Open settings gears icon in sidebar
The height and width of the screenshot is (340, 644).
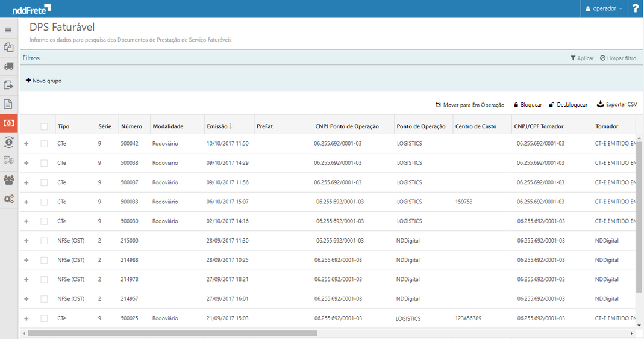tap(8, 199)
